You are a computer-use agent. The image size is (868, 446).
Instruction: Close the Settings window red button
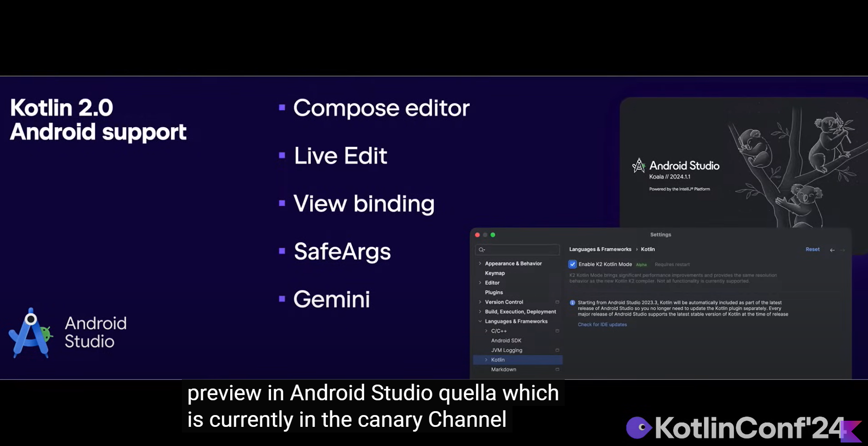point(477,235)
